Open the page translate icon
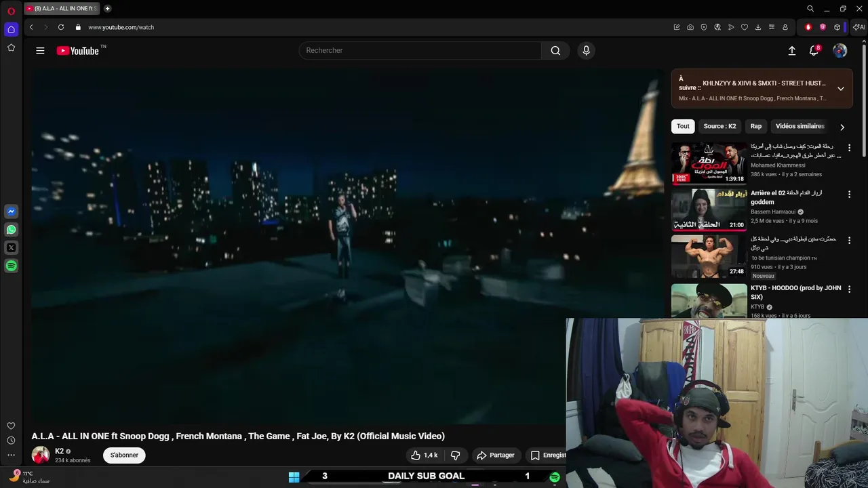The image size is (868, 488). click(x=717, y=27)
